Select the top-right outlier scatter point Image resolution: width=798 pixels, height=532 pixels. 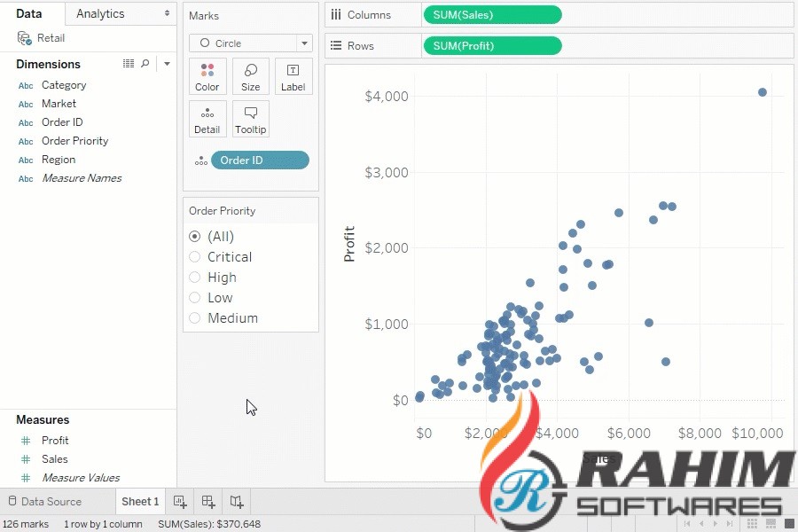[763, 92]
